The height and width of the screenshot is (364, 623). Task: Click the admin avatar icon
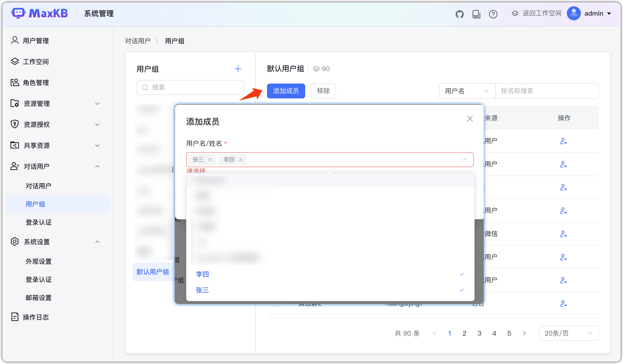[x=574, y=13]
